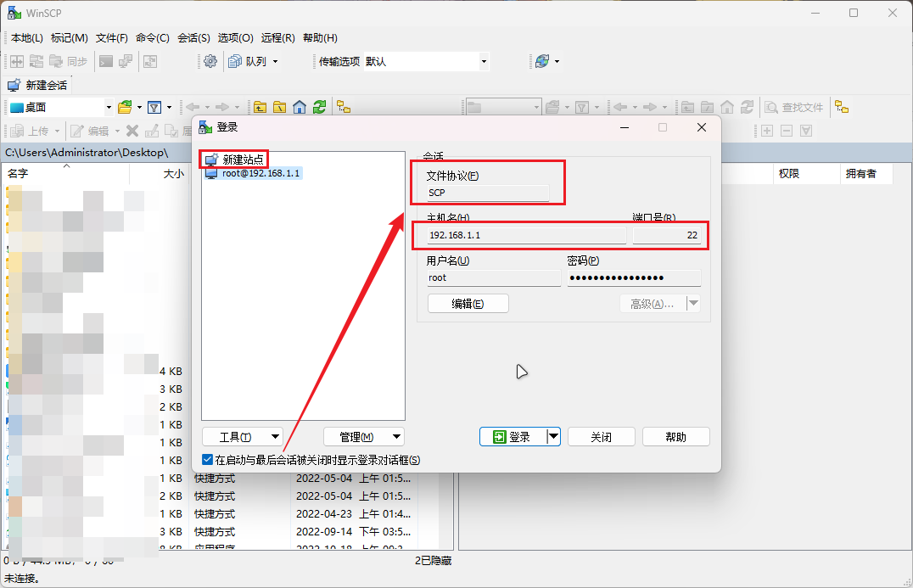Click the compare directories toolbar icon
The width and height of the screenshot is (913, 588).
pyautogui.click(x=17, y=61)
